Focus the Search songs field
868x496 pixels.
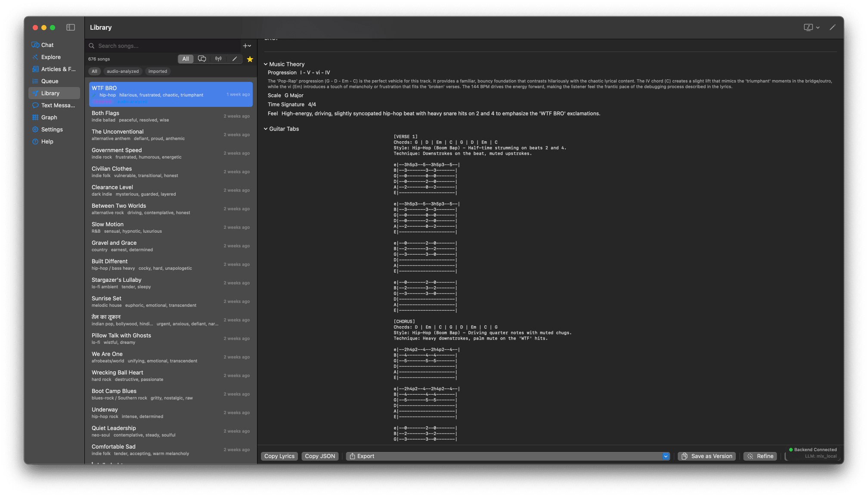coord(168,46)
